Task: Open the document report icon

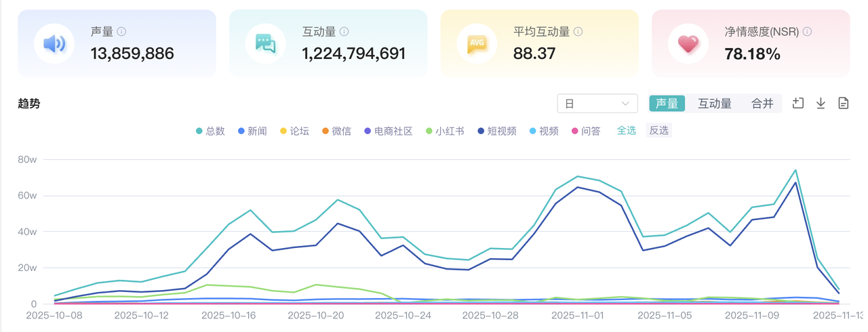Action: [843, 103]
